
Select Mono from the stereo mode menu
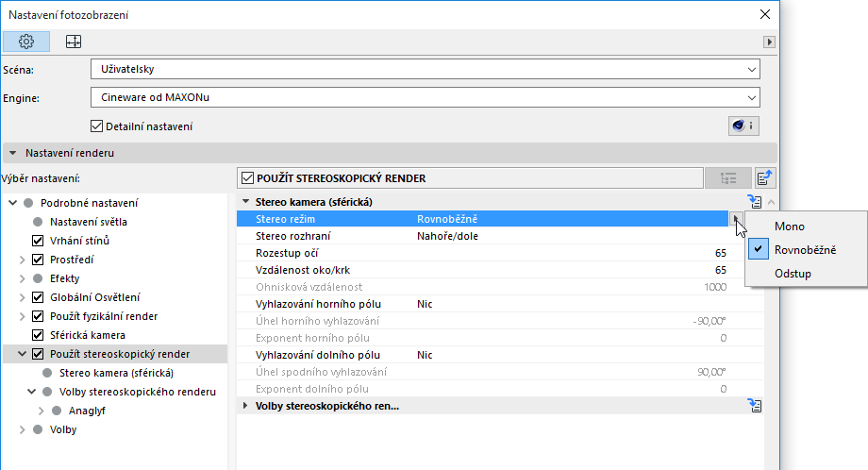tap(790, 227)
